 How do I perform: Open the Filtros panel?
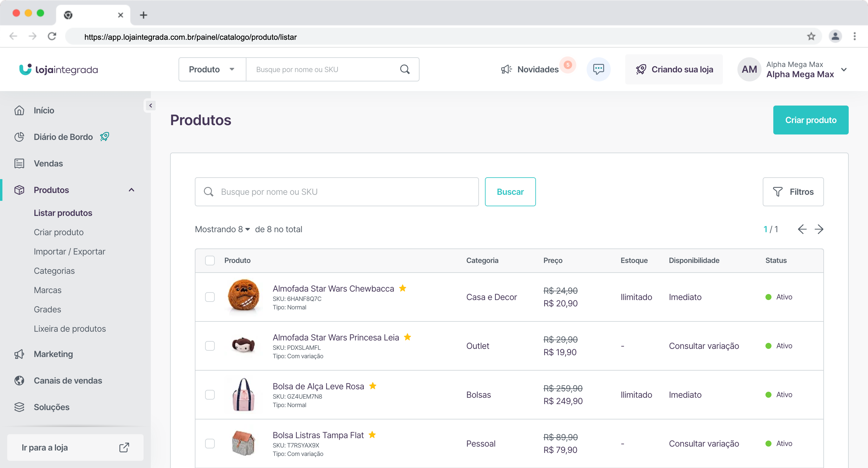tap(793, 192)
